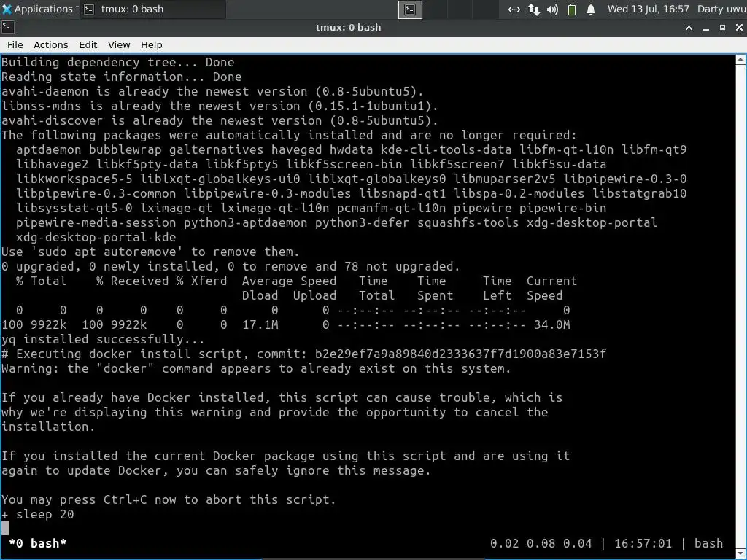747x560 pixels.
Task: Click the vertical scrollbar track
Action: pos(741,305)
